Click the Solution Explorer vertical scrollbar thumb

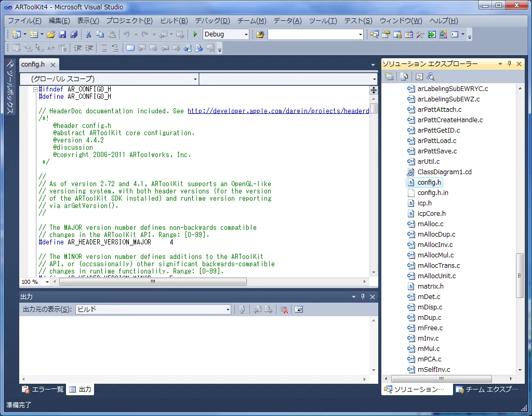pos(520,276)
